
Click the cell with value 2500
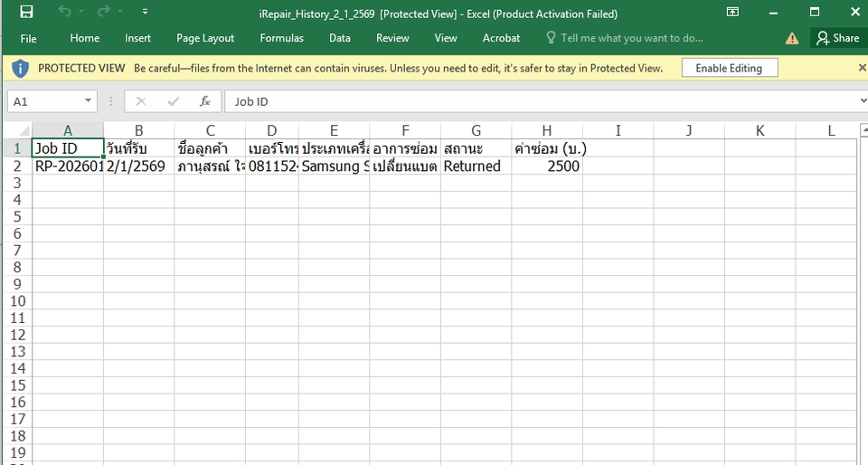(x=546, y=166)
